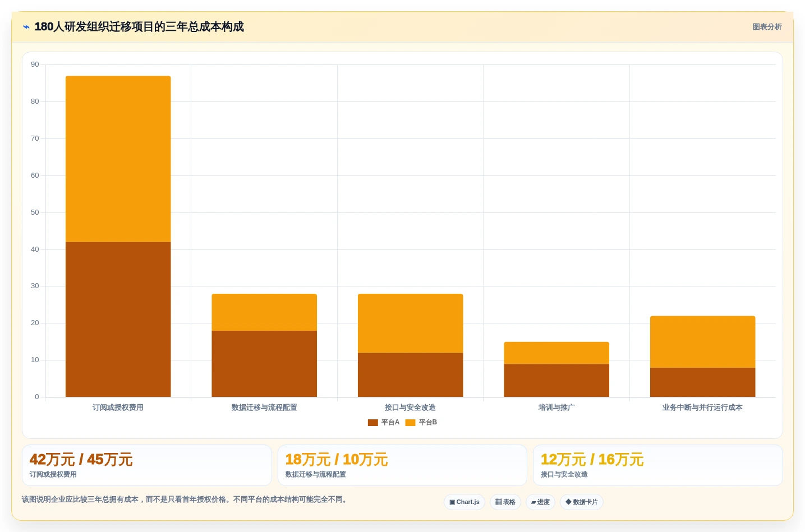Click the 平台B segment of 业务中断与并行运行成本 bar

tap(703, 342)
